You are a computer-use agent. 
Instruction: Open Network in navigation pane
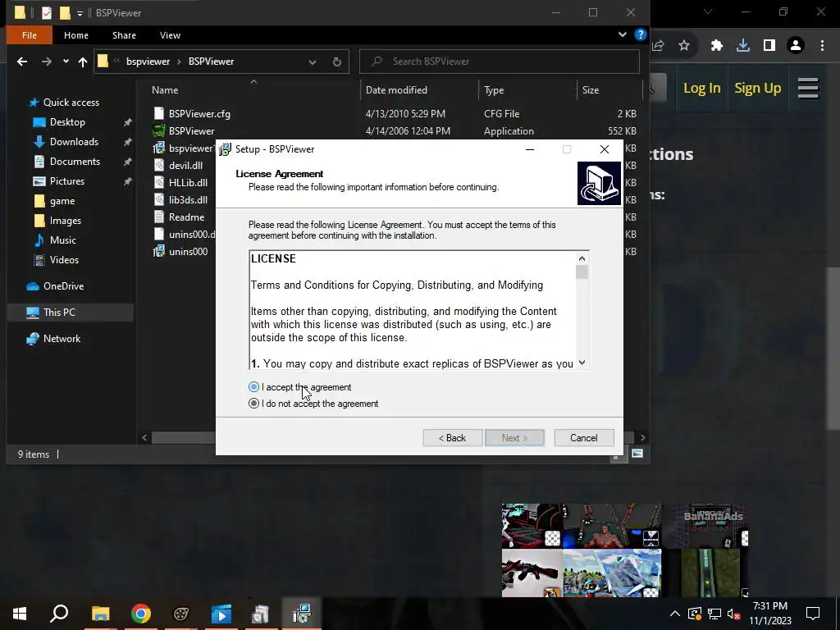coord(62,339)
